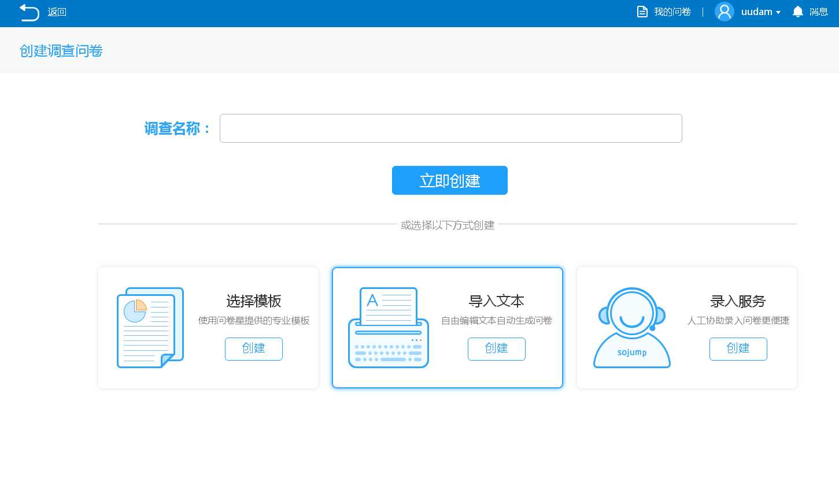This screenshot has height=504, width=839.
Task: Click the typewriter import-text icon
Action: click(389, 328)
